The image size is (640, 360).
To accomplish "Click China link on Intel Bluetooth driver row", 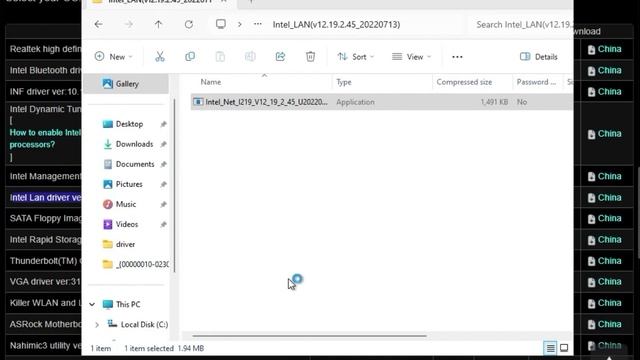I will tap(604, 71).
